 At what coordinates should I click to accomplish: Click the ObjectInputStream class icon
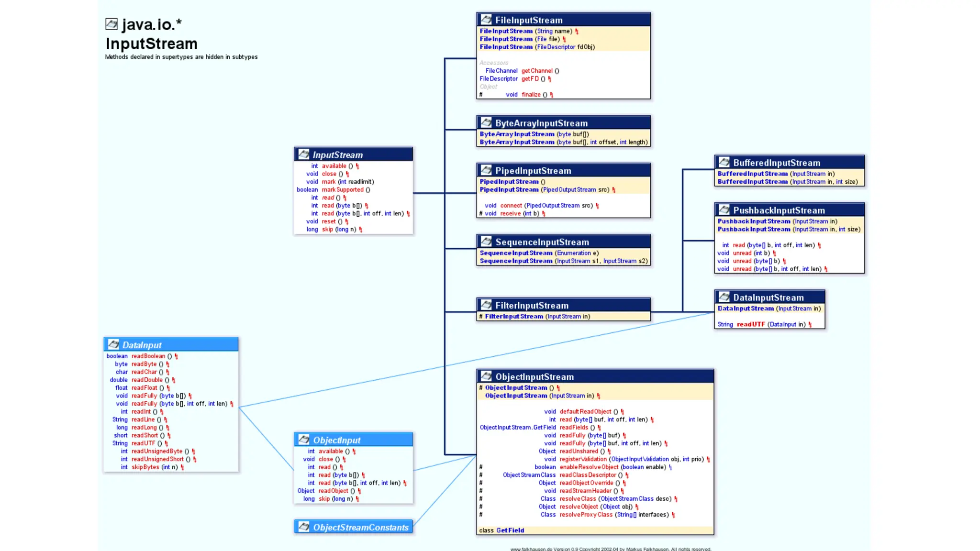[486, 376]
